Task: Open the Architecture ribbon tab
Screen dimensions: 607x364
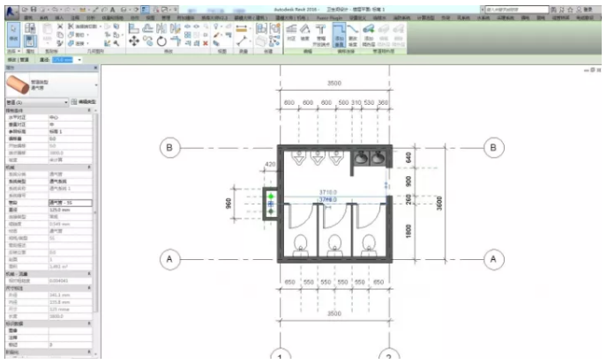Action: pyautogui.click(x=28, y=19)
